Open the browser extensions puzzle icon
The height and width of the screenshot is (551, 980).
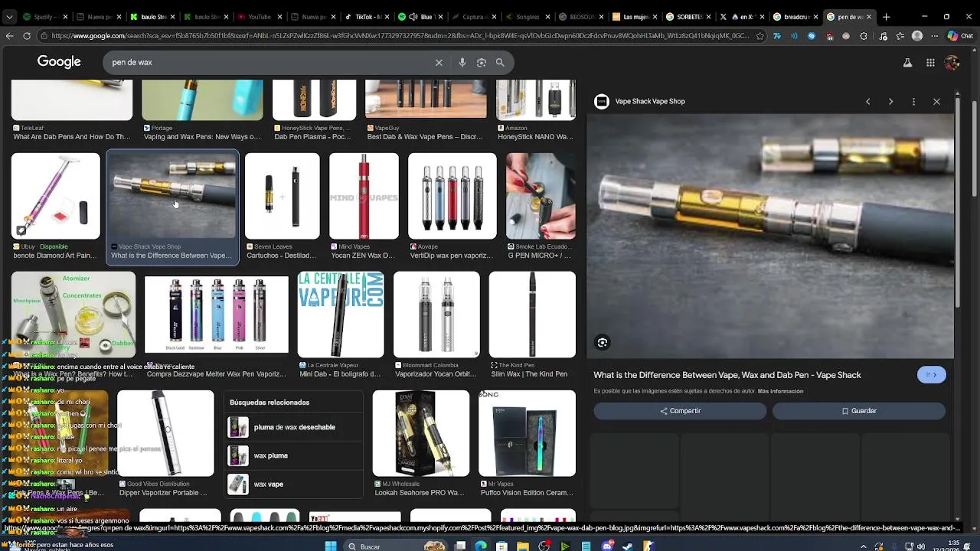[864, 36]
